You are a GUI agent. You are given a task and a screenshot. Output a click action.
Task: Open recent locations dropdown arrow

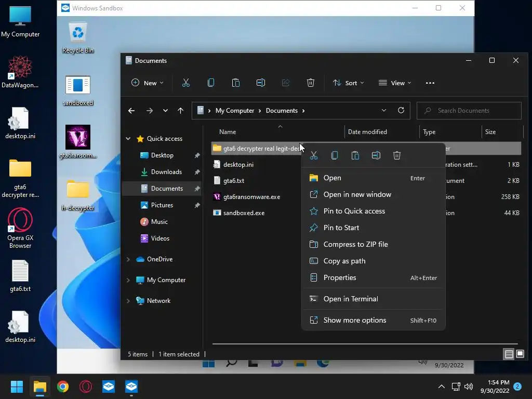coord(165,111)
